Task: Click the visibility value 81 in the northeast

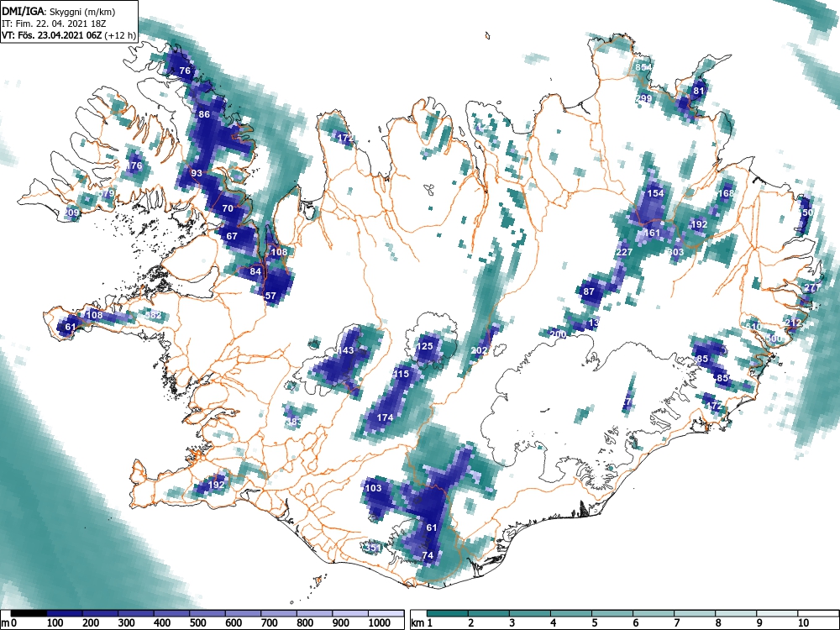Action: point(699,91)
